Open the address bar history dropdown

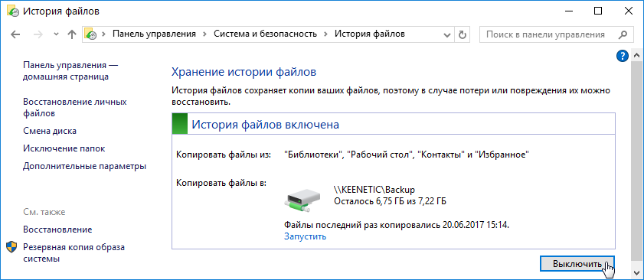(447, 35)
